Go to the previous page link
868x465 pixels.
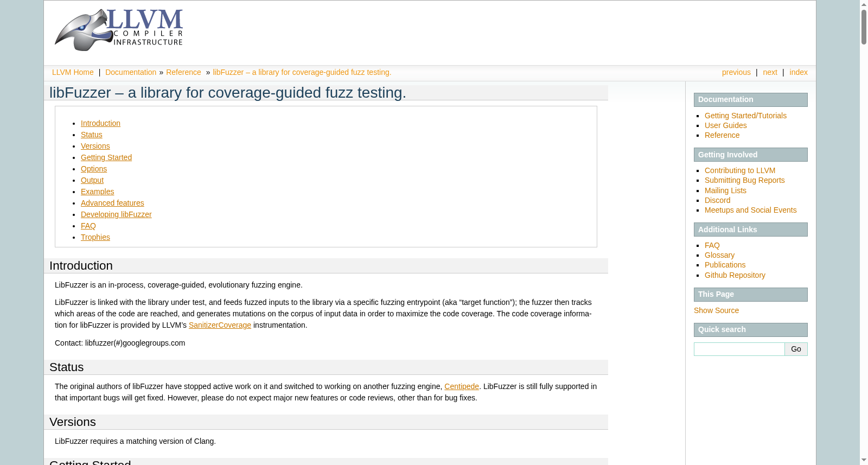pos(736,72)
